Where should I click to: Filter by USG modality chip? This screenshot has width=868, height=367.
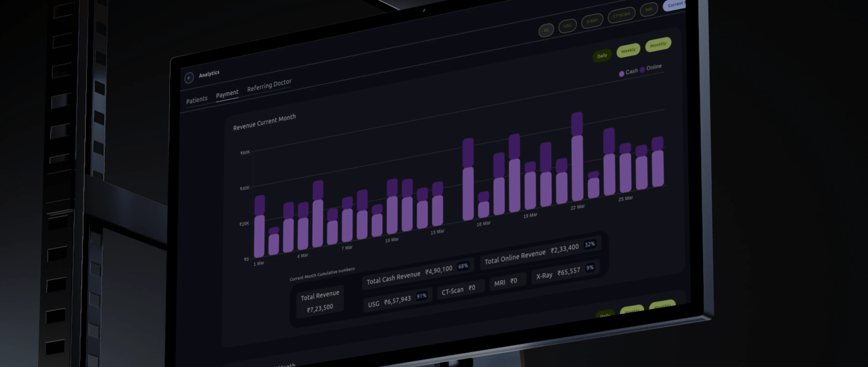[567, 26]
